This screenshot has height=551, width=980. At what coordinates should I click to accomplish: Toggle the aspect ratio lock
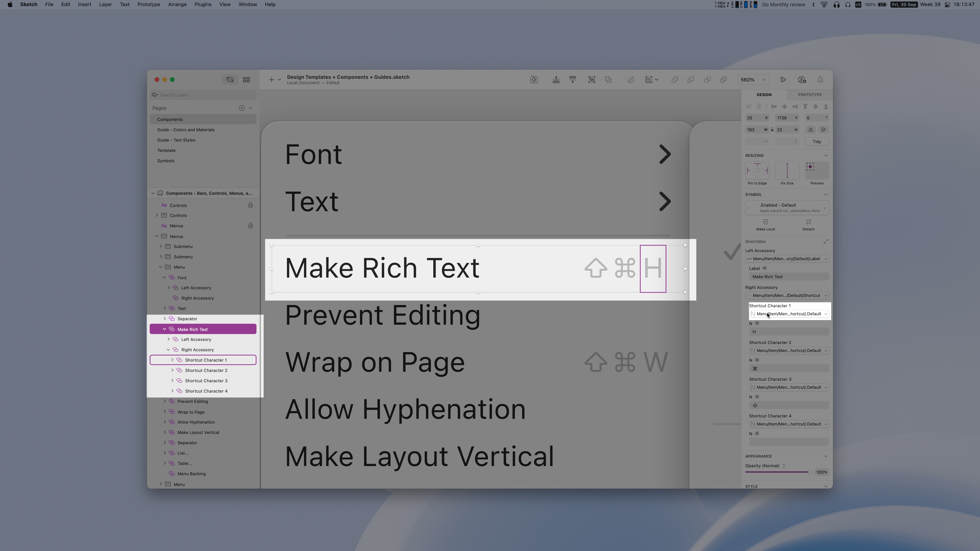tap(772, 130)
